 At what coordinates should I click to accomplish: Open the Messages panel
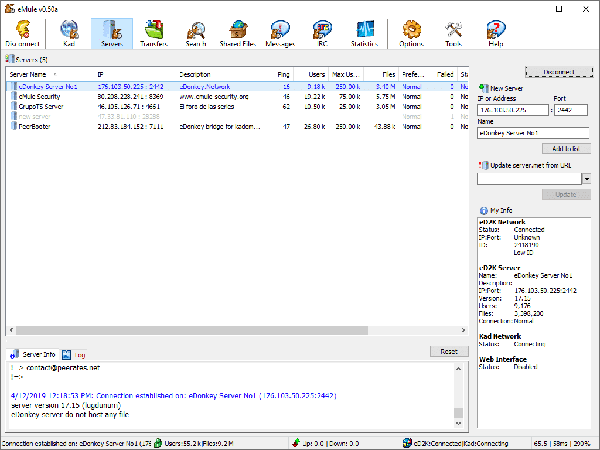pyautogui.click(x=280, y=33)
